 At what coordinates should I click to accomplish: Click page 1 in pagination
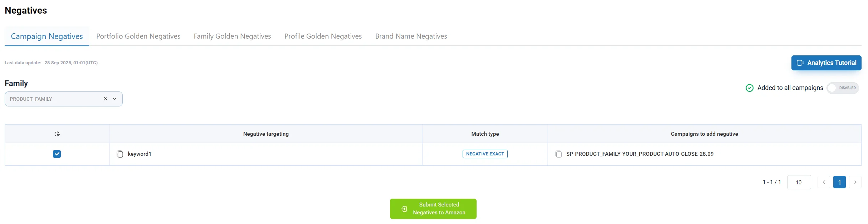(840, 182)
